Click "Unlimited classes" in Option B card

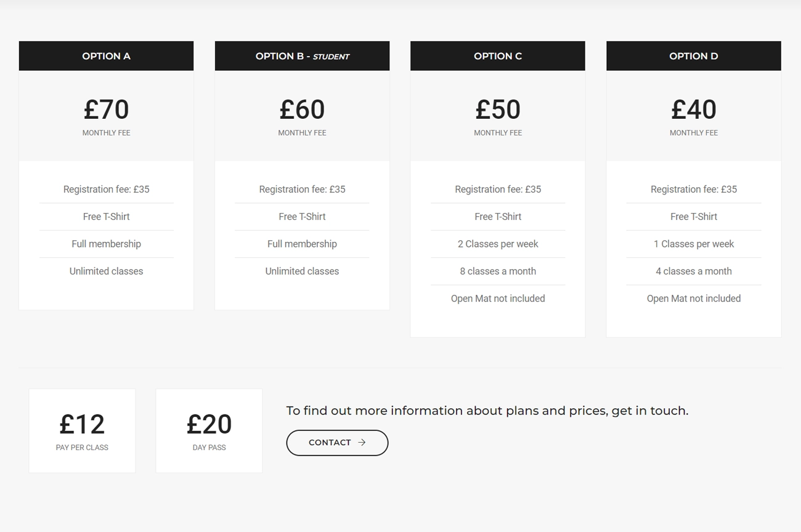click(302, 271)
